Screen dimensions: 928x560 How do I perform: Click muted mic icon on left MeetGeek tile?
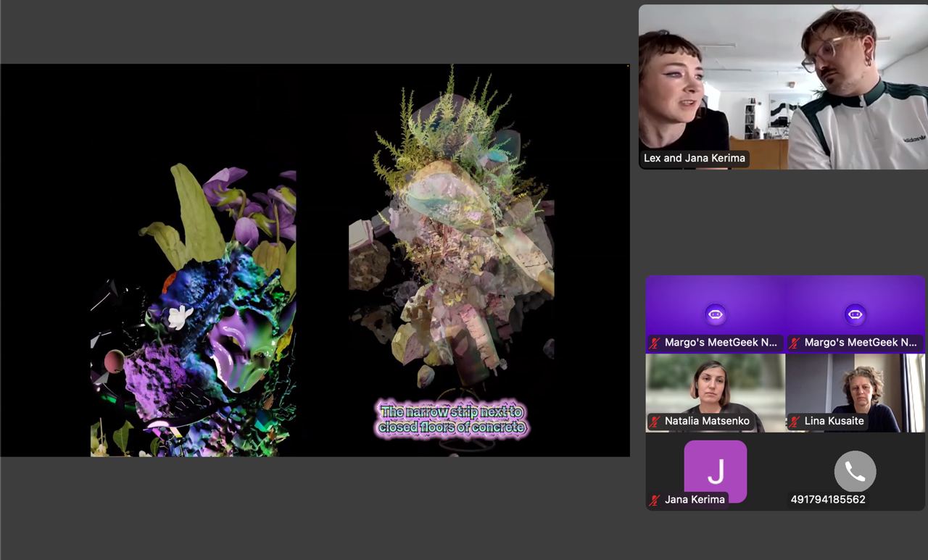click(655, 343)
